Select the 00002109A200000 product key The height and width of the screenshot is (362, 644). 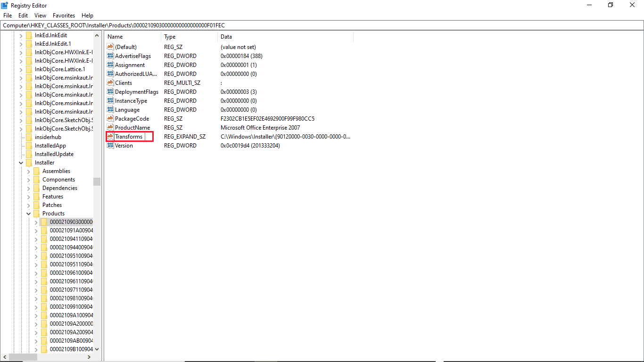coord(71,324)
